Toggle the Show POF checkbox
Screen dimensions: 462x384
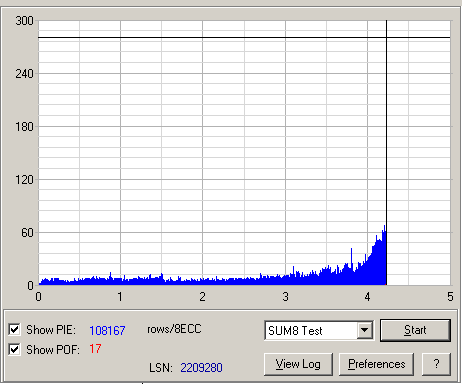pos(14,350)
